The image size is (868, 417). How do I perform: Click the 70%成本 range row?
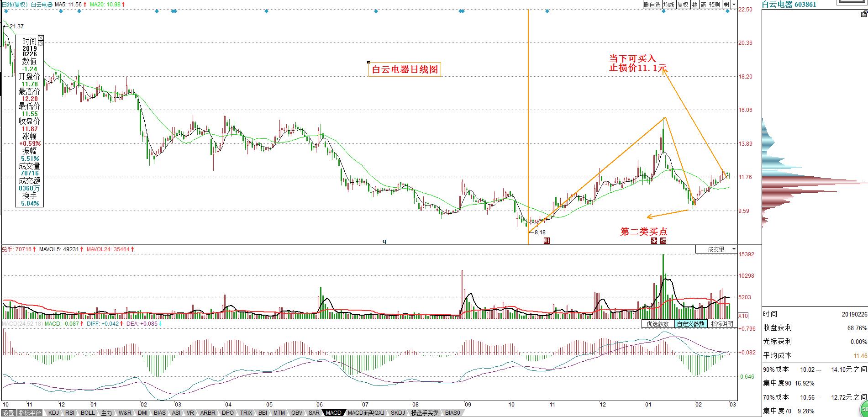pos(815,397)
